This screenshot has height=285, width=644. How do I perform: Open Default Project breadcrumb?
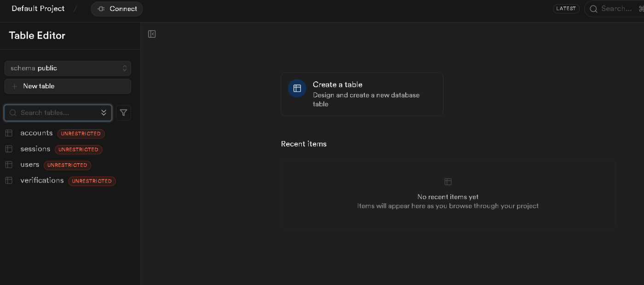[38, 9]
